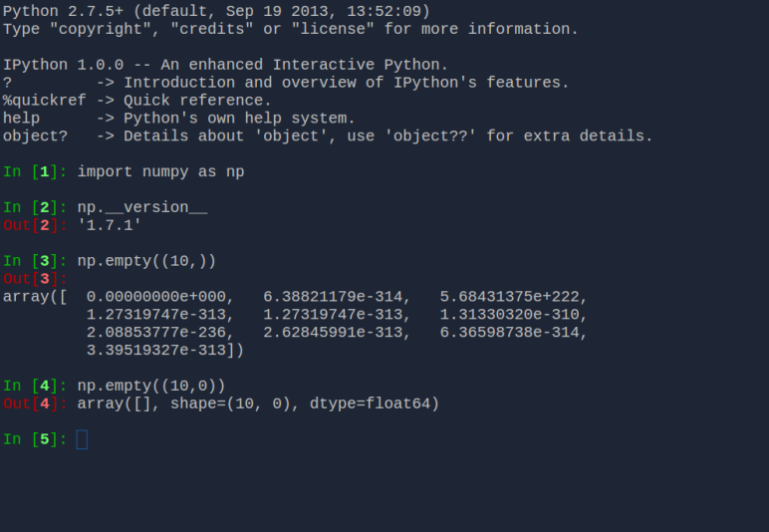The width and height of the screenshot is (769, 532).
Task: Click the In [4] prompt label
Action: (35, 386)
